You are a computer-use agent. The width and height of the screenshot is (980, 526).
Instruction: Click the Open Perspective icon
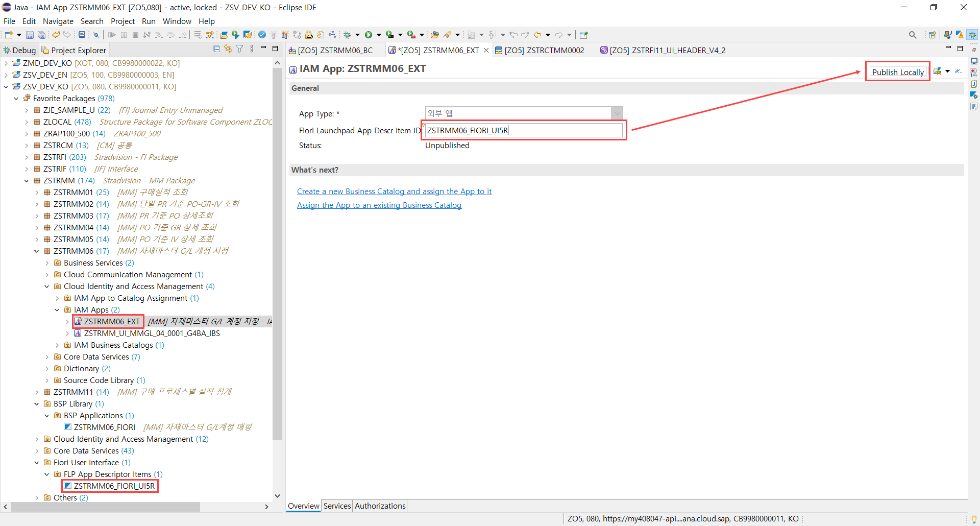click(932, 35)
